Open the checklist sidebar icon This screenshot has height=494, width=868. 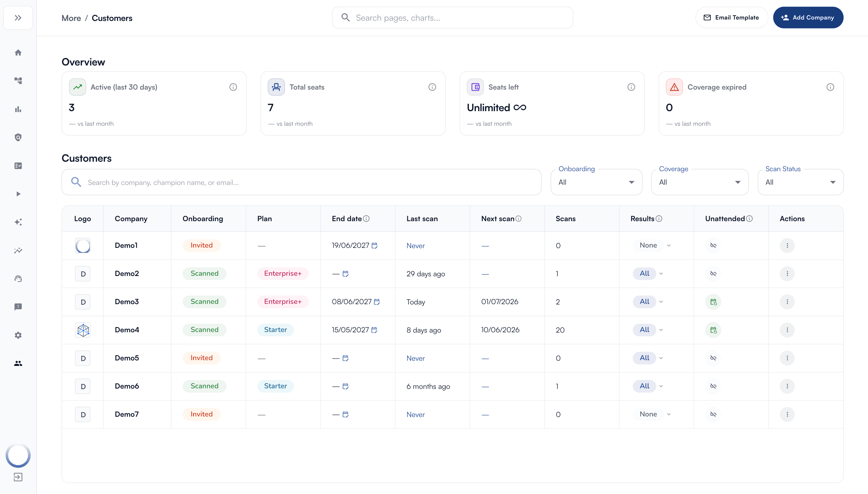coord(18,165)
